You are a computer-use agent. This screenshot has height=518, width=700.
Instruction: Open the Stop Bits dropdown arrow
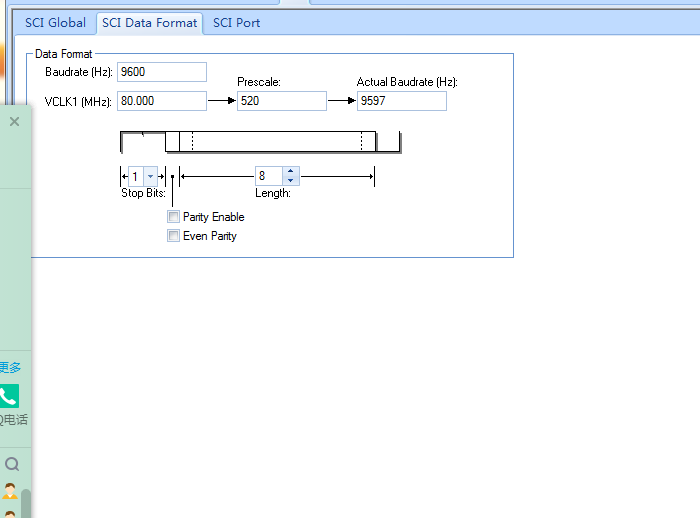pos(150,176)
